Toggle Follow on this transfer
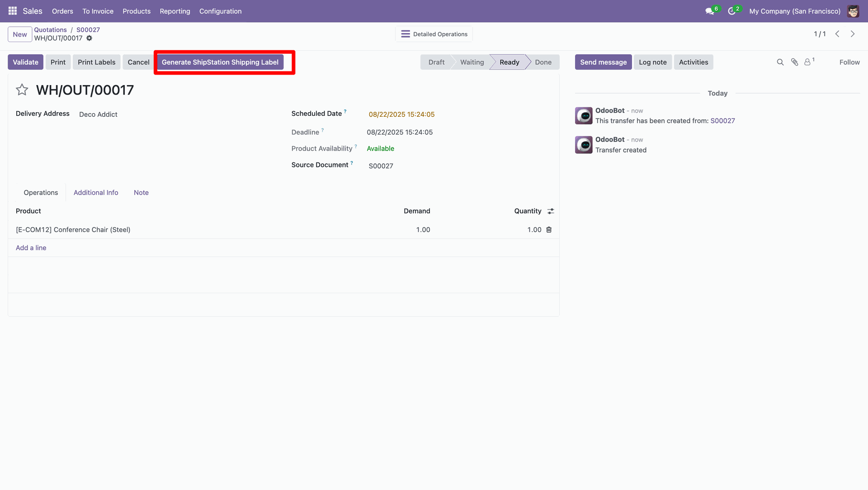 tap(849, 62)
